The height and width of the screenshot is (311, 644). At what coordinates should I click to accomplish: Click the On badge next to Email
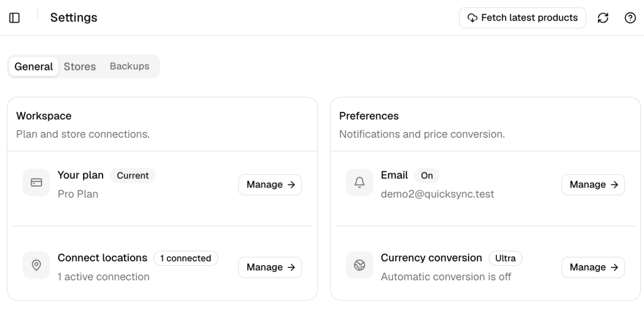427,175
